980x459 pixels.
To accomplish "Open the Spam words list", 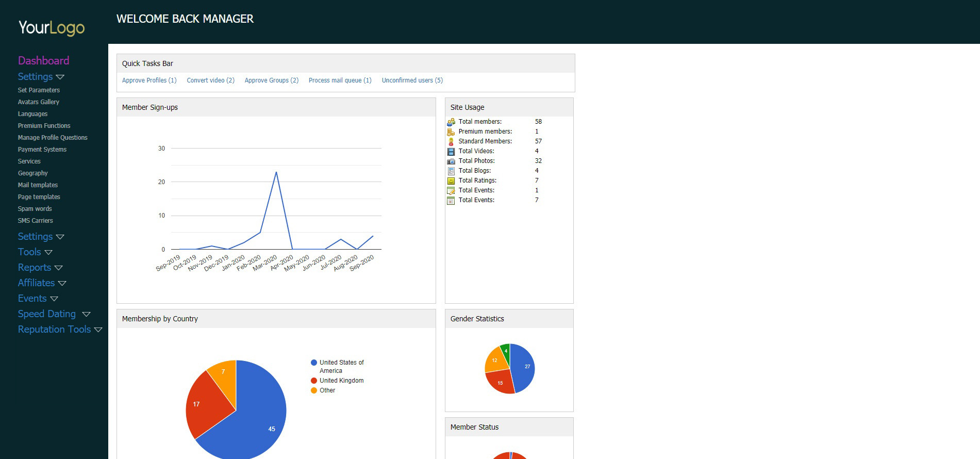I will (x=35, y=209).
